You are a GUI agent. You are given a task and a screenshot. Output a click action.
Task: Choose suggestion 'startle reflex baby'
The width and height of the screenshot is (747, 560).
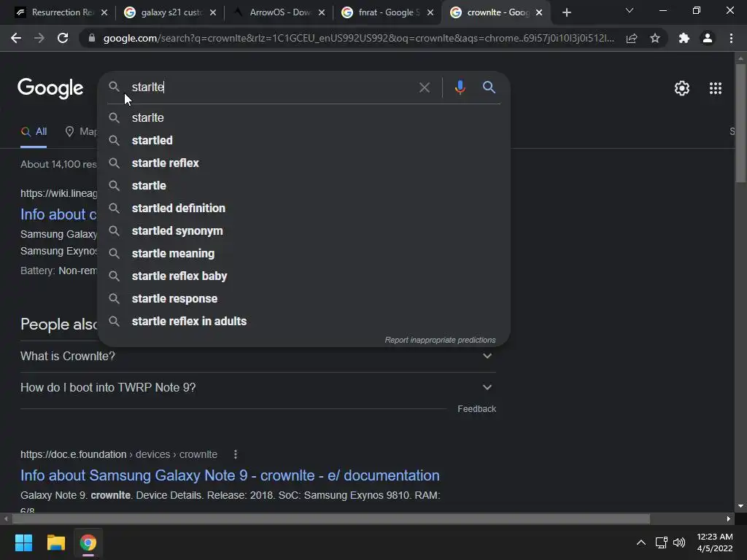[304, 276]
